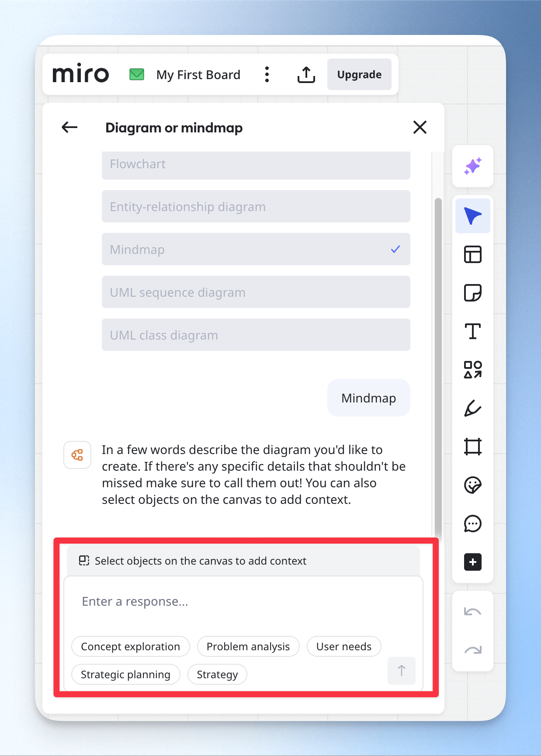Open shapes and lines tool
The height and width of the screenshot is (756, 541).
coord(473,370)
